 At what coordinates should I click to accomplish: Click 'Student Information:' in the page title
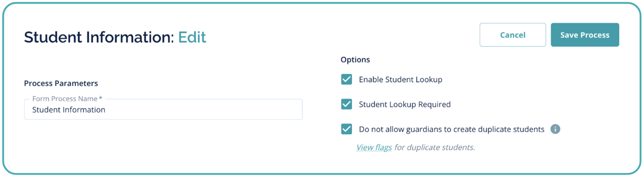pos(99,37)
